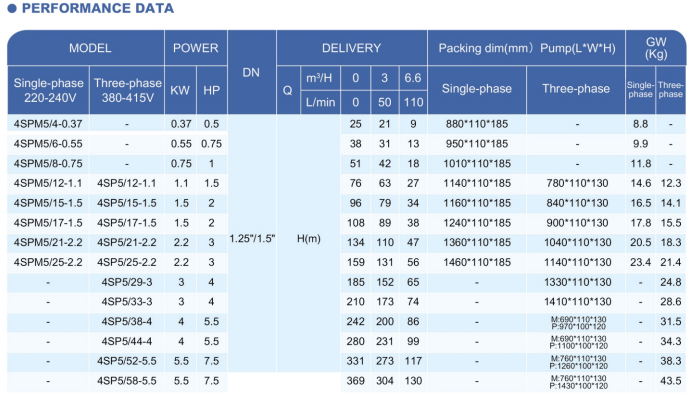Pick packing dimension 1460*110*185

[477, 262]
